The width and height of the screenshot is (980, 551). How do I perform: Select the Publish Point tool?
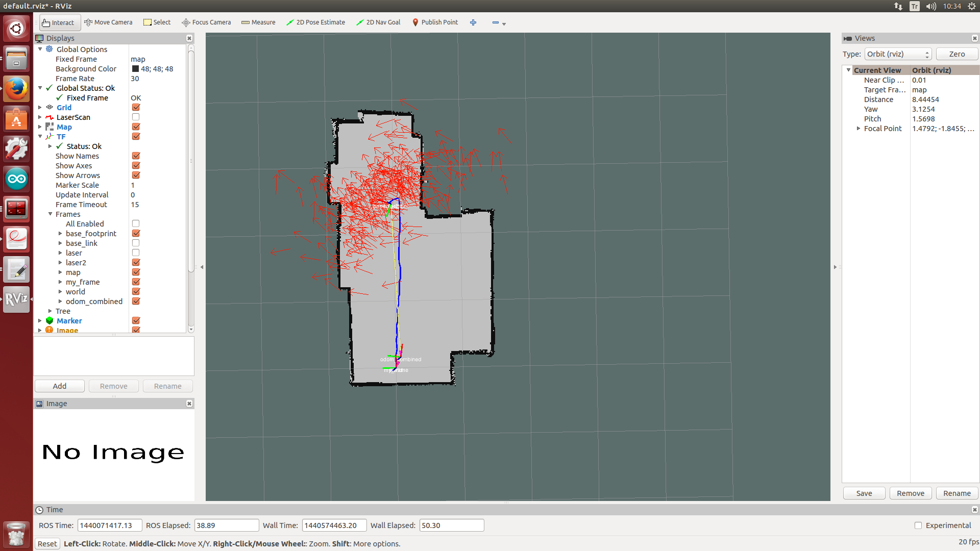(435, 22)
